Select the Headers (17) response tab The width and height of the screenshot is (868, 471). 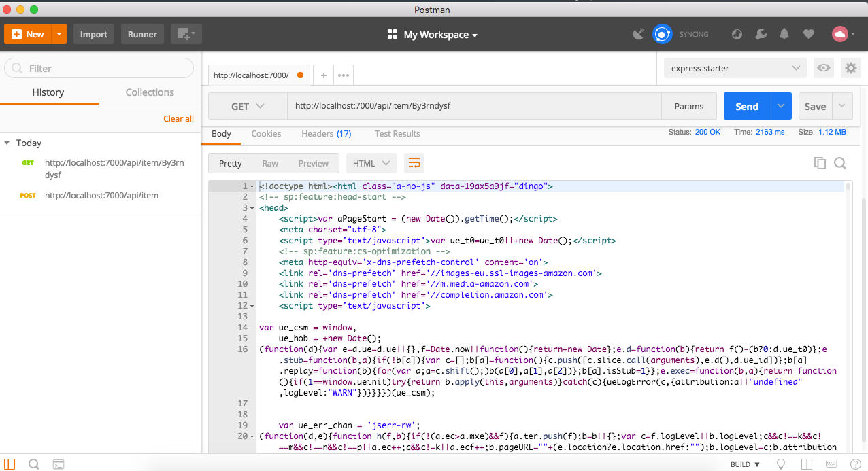point(327,134)
